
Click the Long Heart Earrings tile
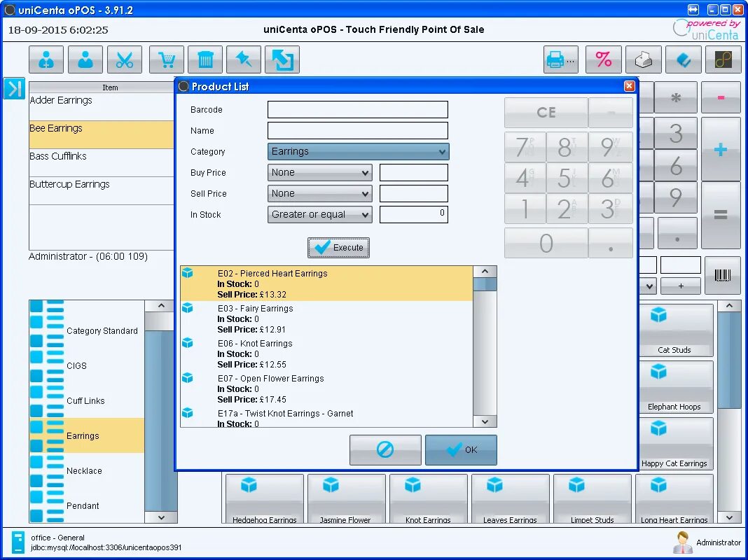coord(674,499)
